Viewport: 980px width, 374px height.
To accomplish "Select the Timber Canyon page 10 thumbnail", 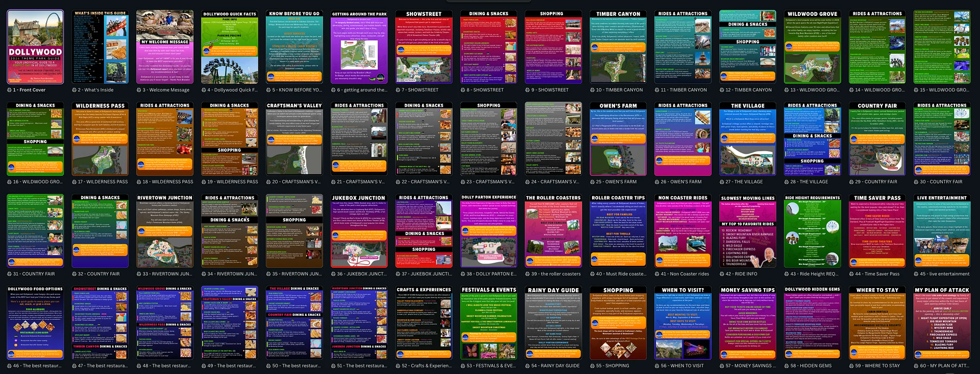I will tap(618, 47).
